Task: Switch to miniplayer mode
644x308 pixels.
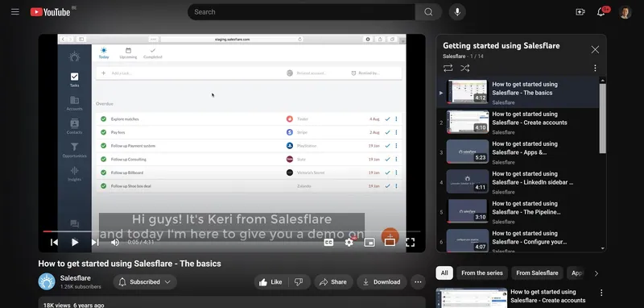Action: (x=369, y=242)
